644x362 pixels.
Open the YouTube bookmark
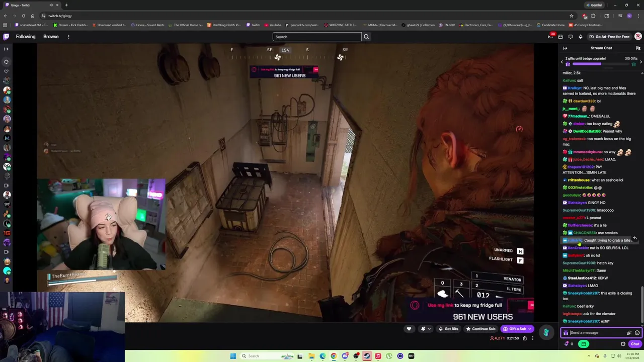(x=273, y=25)
